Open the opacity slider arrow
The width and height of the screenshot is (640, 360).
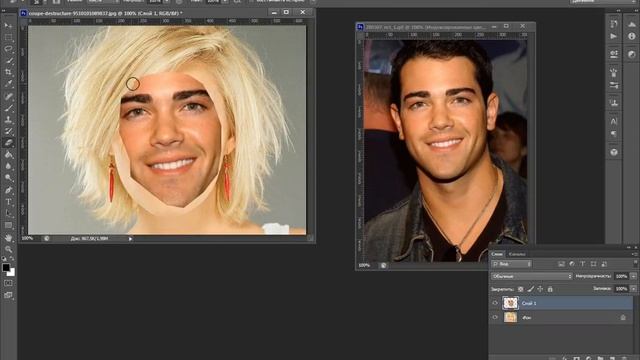[x=633, y=276]
